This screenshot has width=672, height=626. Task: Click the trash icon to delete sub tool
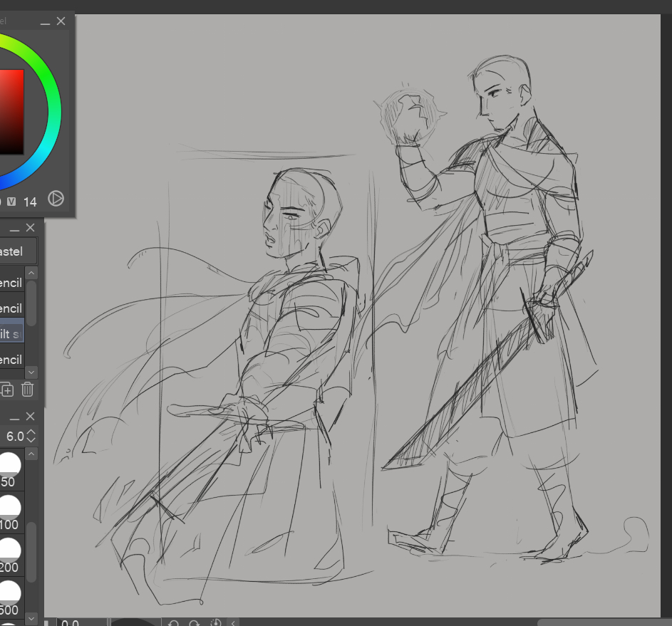(27, 389)
